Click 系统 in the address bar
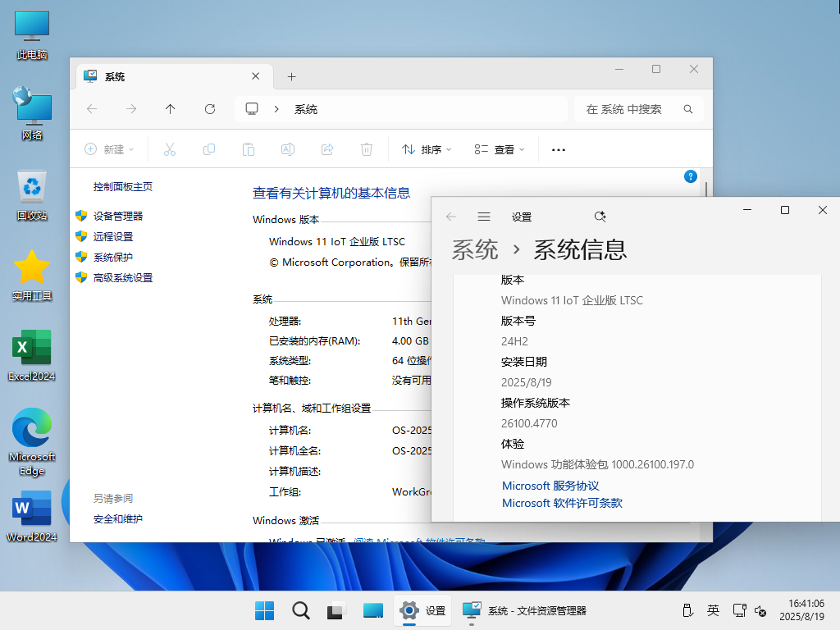 (x=306, y=109)
